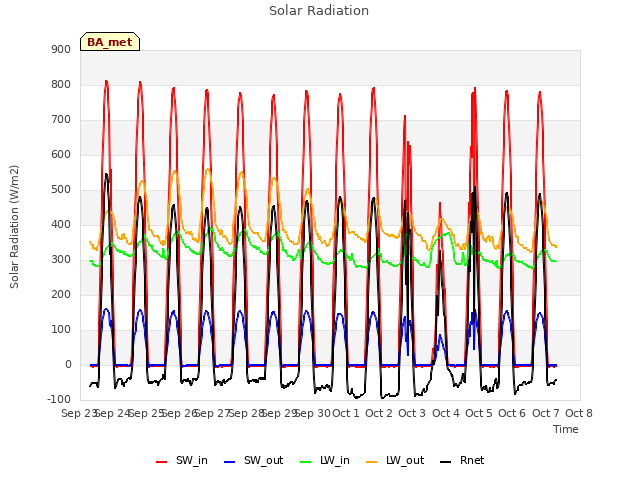Click the Solar Radiation chart title

319,11
